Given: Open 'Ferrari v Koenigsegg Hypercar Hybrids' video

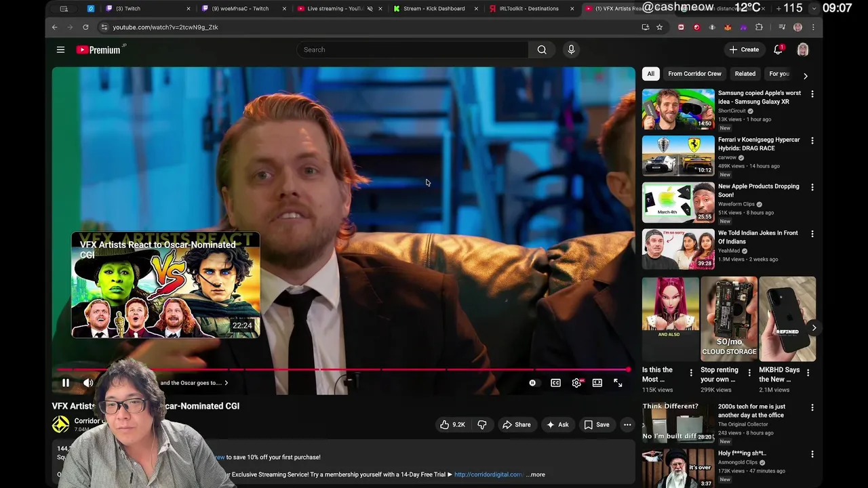Looking at the screenshot, I should 759,144.
